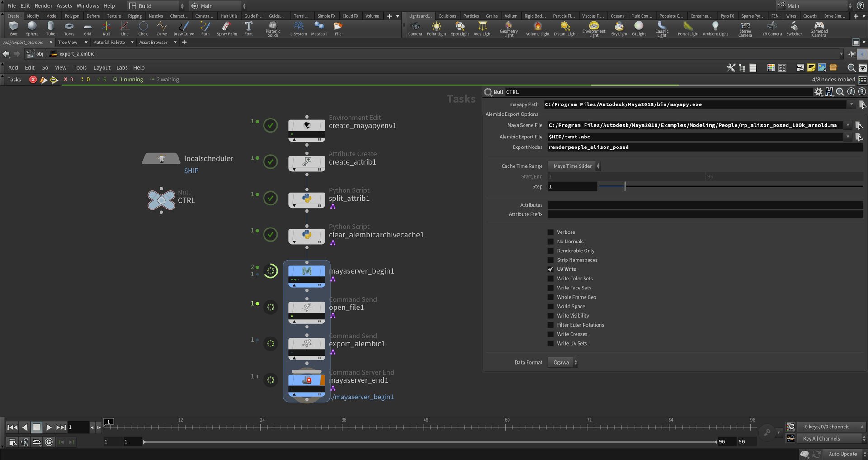Enable World Space checkbox

(x=551, y=306)
